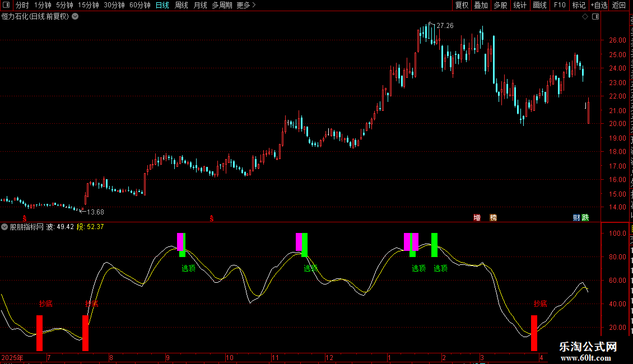Click the 段: 52.37 indicator value

click(x=90, y=227)
